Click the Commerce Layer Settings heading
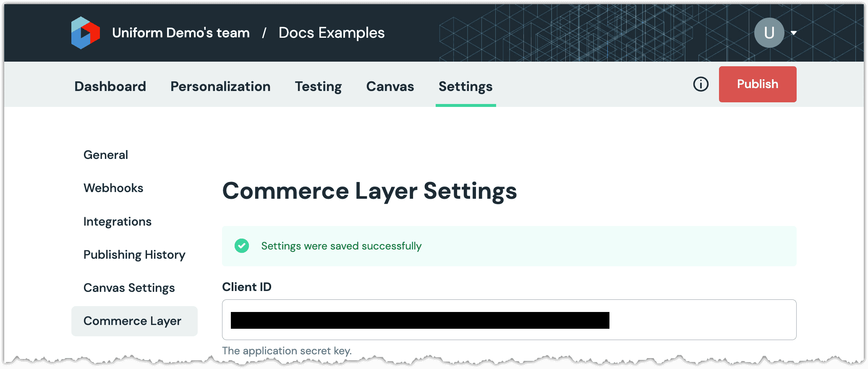 point(369,191)
